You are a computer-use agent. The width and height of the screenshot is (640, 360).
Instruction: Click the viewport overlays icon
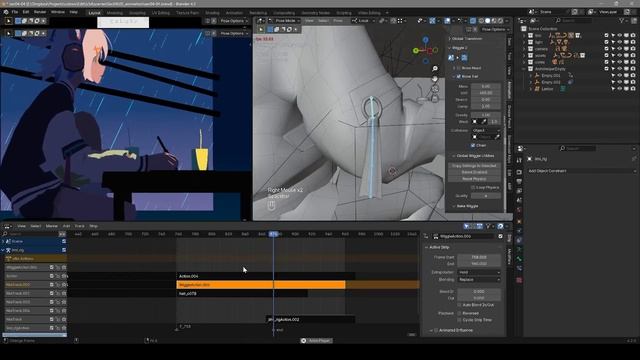point(448,21)
